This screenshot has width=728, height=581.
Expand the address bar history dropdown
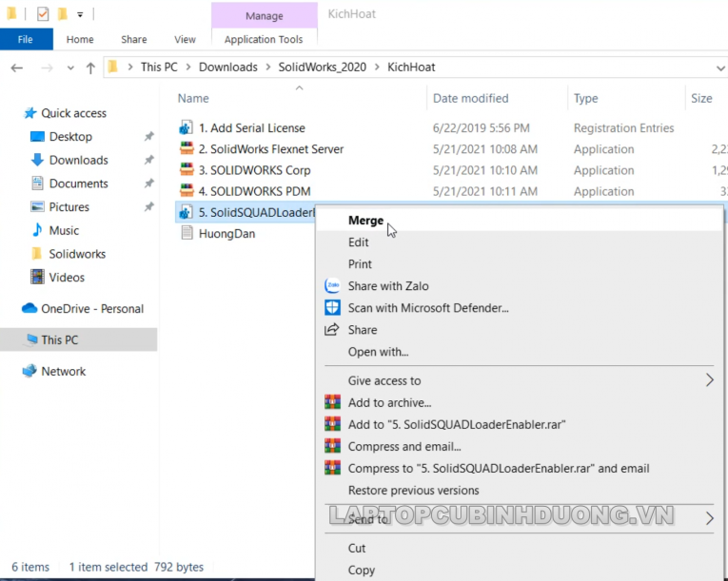[x=720, y=68]
